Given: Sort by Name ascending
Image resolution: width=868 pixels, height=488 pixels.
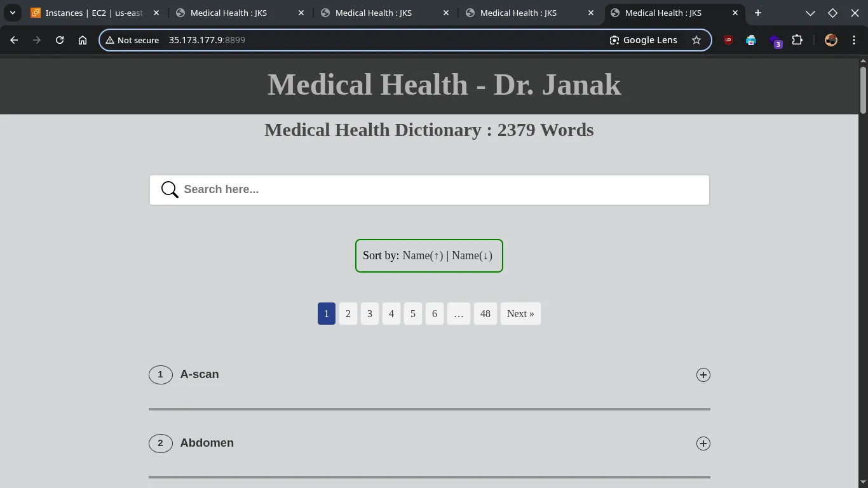Looking at the screenshot, I should [423, 255].
